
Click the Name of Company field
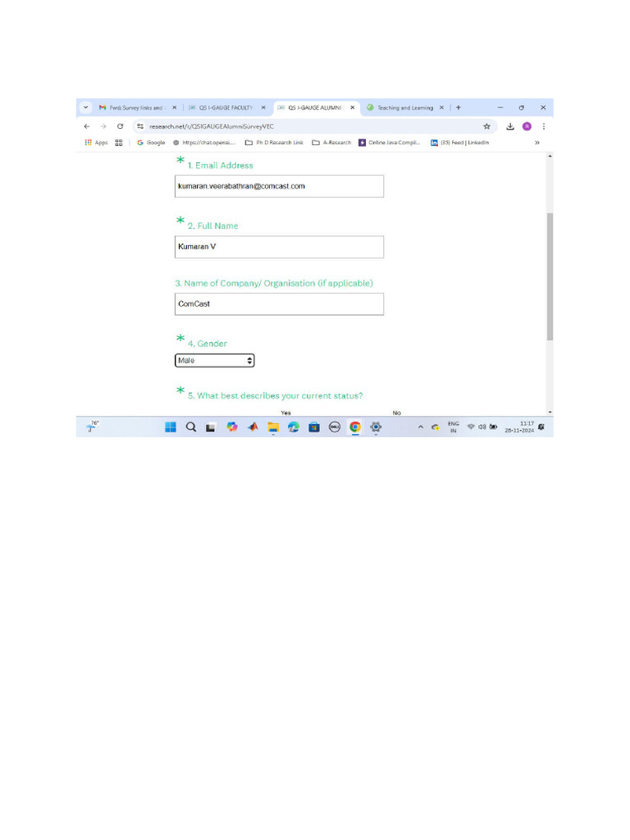279,304
